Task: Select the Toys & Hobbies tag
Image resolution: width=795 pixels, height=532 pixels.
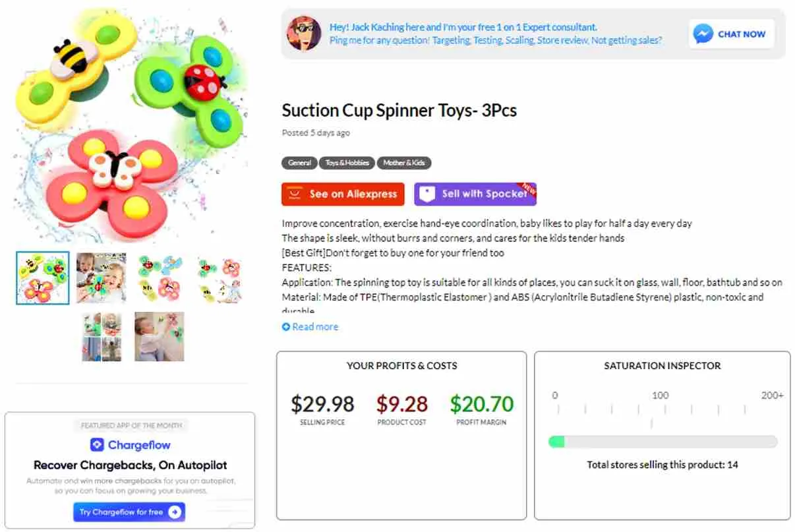Action: point(347,163)
